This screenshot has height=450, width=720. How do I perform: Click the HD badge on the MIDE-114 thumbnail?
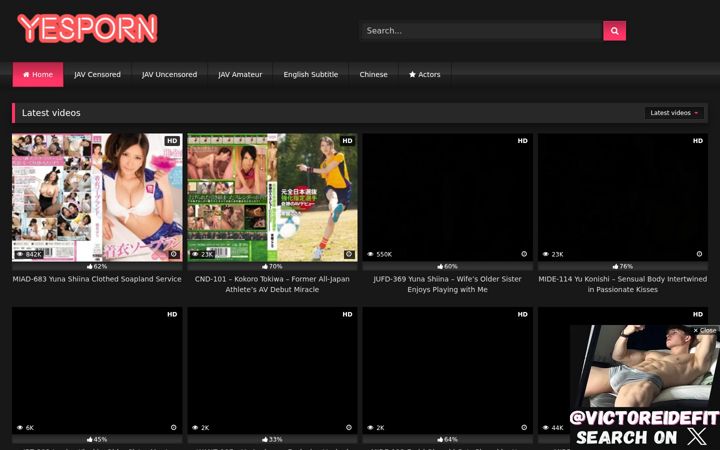pyautogui.click(x=698, y=141)
